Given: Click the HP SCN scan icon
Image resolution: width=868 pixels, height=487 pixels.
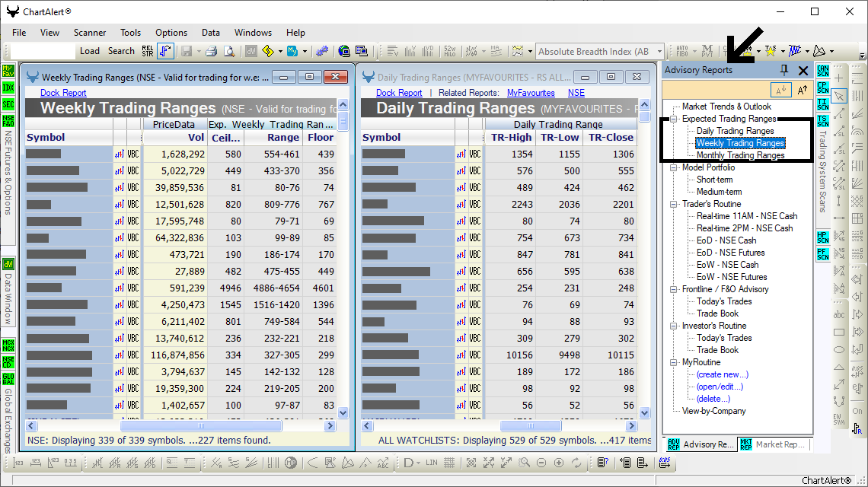Looking at the screenshot, I should 823,237.
